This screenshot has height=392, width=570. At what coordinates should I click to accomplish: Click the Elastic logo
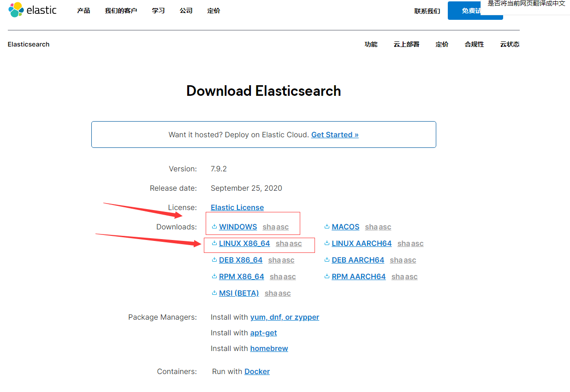point(33,10)
